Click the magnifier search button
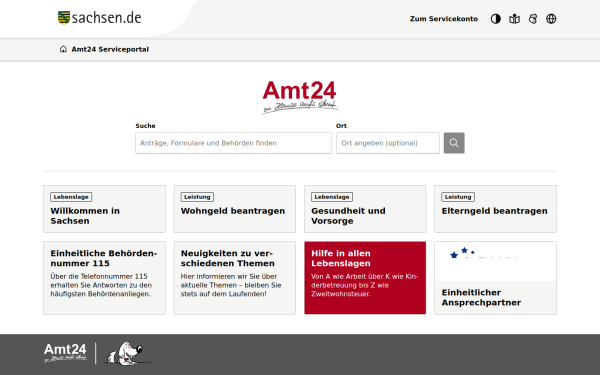The width and height of the screenshot is (600, 375). [x=454, y=143]
